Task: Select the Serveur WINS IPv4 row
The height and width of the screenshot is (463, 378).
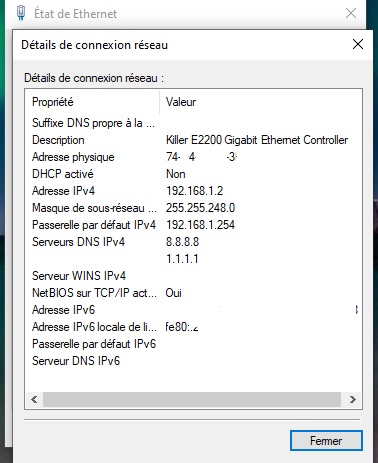Action: point(193,276)
